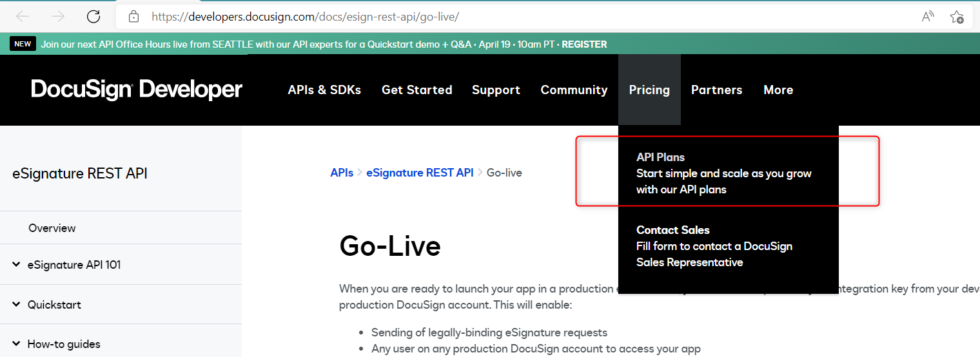Add page to favorites star icon
980x357 pixels.
957,17
